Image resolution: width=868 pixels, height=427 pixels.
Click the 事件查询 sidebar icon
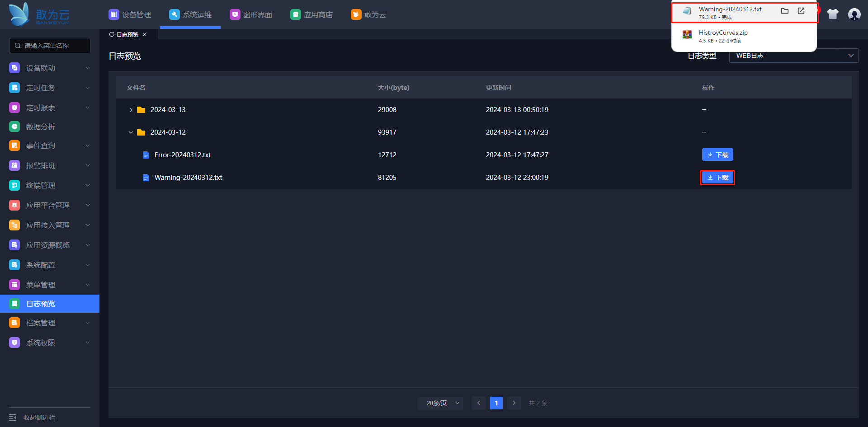tap(14, 145)
